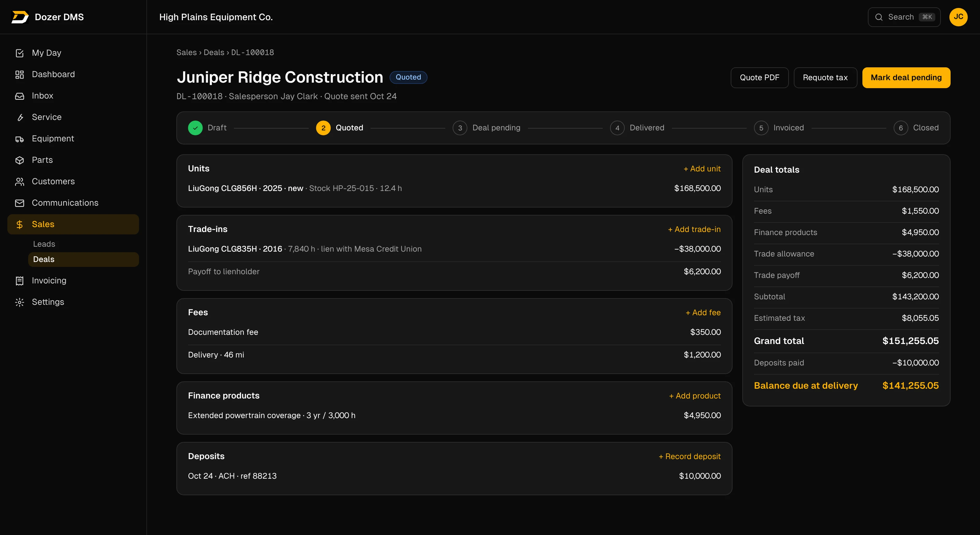Click the Sales dollar sign icon
Viewport: 980px width, 535px height.
point(19,224)
